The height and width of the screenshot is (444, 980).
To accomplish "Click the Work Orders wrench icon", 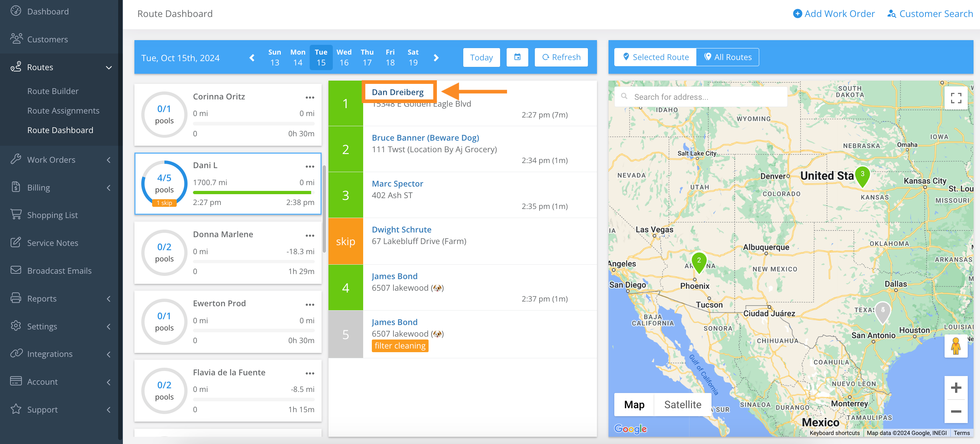I will (x=16, y=159).
